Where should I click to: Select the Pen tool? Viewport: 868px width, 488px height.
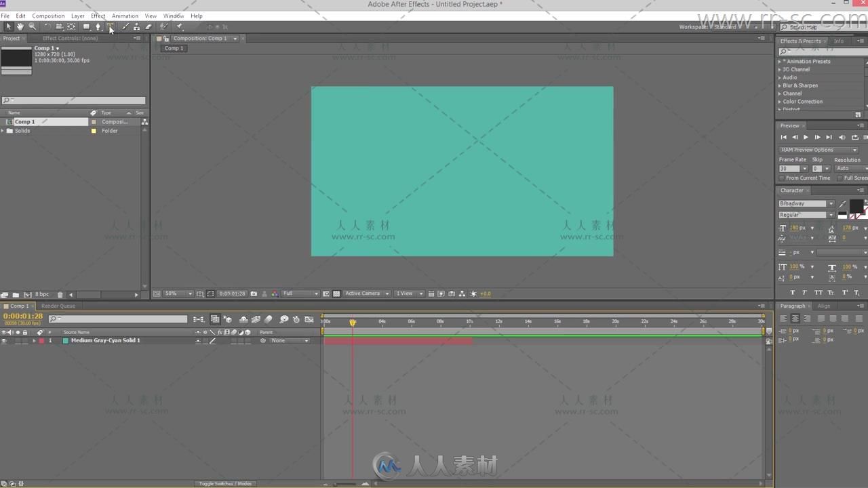[98, 26]
